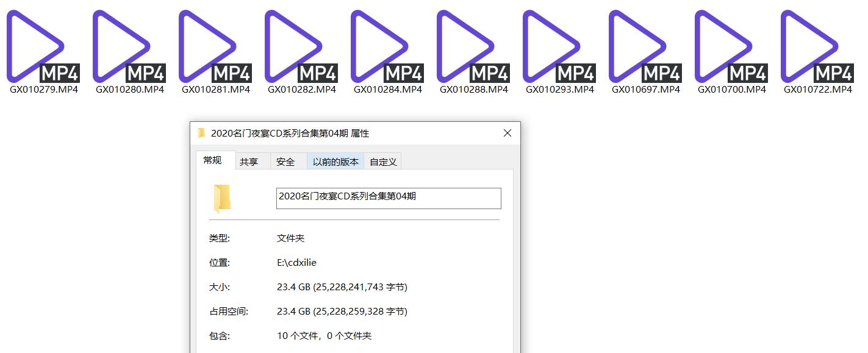Select the GX010280.MP4 video file icon
868x353 pixels.
(129, 46)
